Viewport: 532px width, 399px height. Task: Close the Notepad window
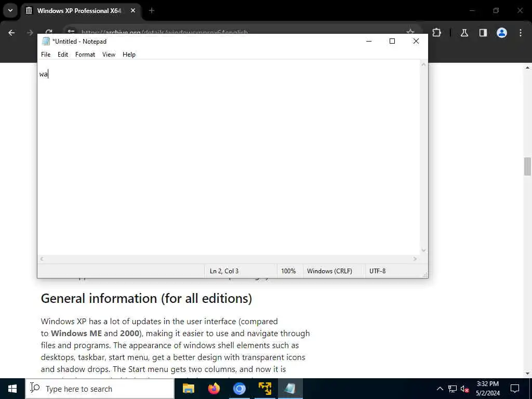416,41
